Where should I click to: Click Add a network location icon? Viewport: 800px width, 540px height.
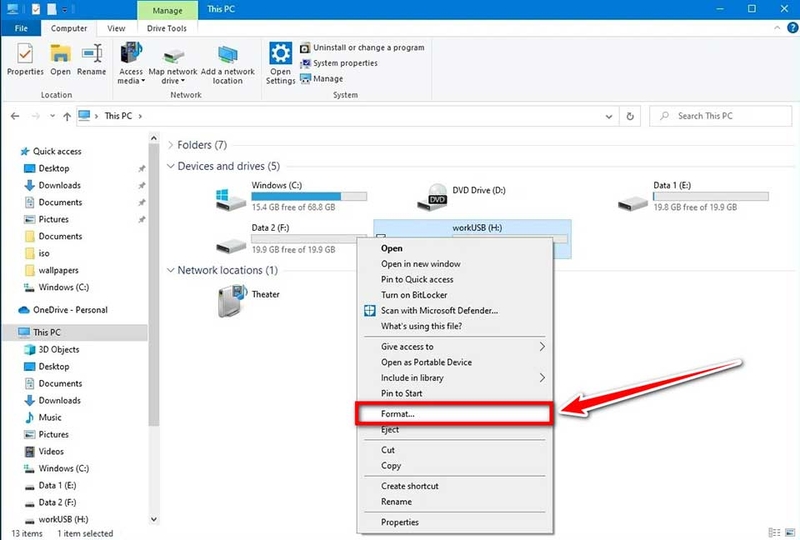(x=228, y=64)
